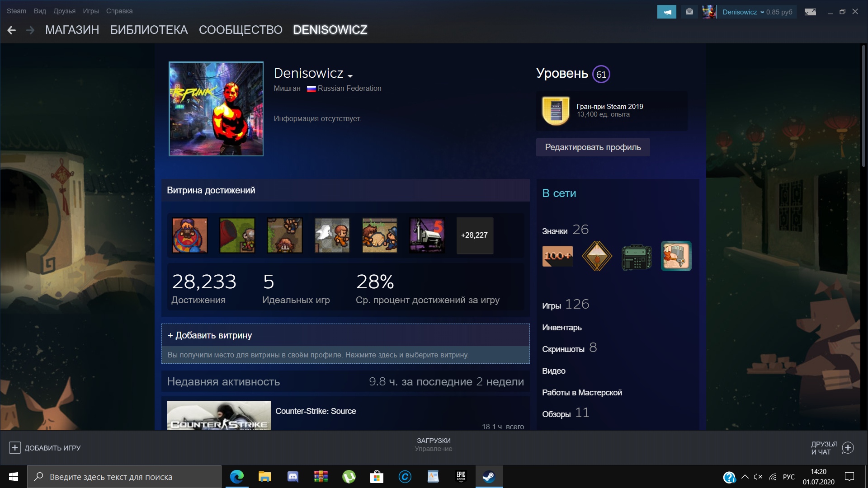Open uTorrent from the taskbar
Viewport: 868px width, 488px height.
pos(349,477)
